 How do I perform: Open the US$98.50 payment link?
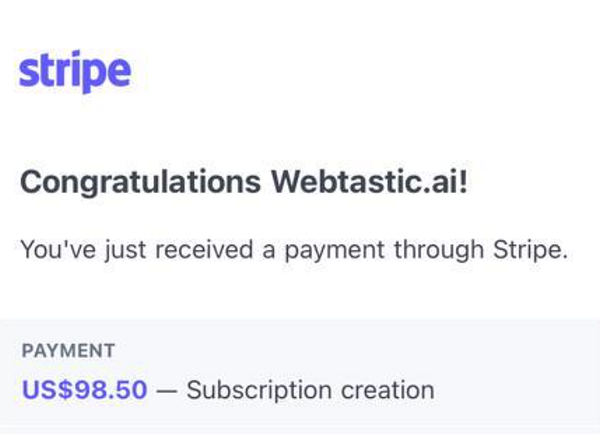85,390
